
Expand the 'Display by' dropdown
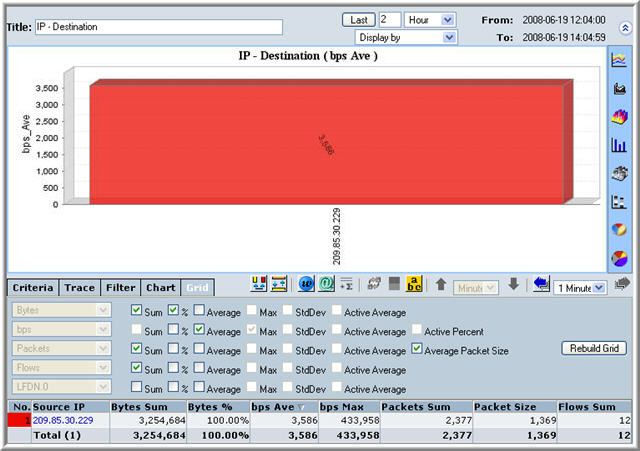406,37
